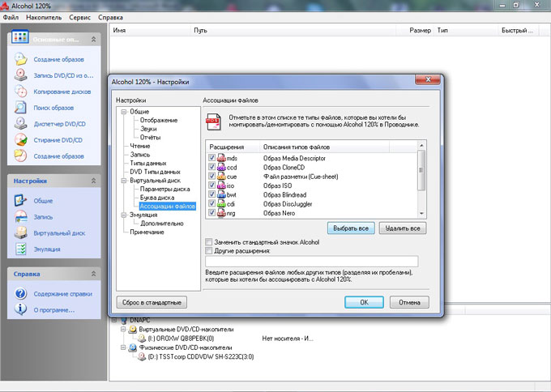
Task: Click the bwt file type icon
Action: coord(221,194)
